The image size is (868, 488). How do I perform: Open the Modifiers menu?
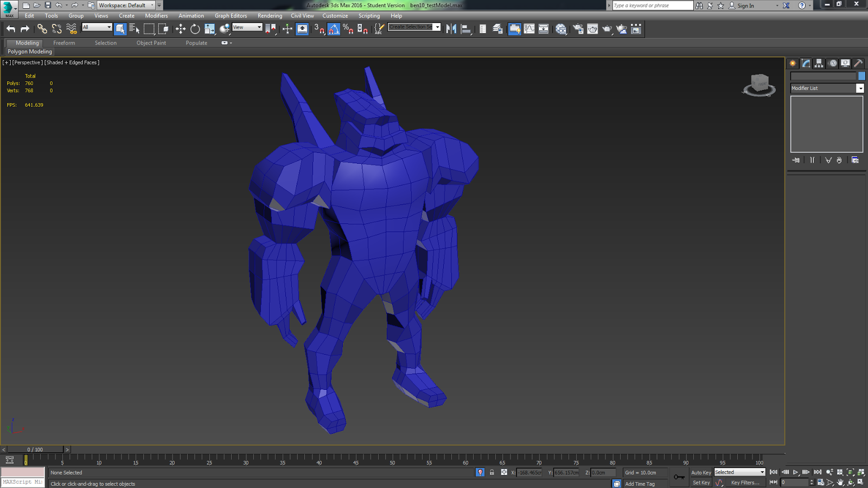(156, 16)
